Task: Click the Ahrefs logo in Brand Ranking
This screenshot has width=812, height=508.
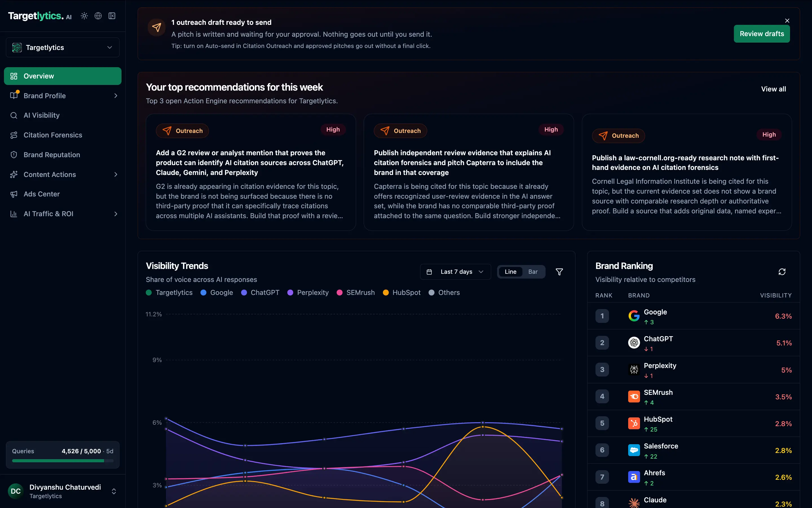Action: pyautogui.click(x=634, y=477)
